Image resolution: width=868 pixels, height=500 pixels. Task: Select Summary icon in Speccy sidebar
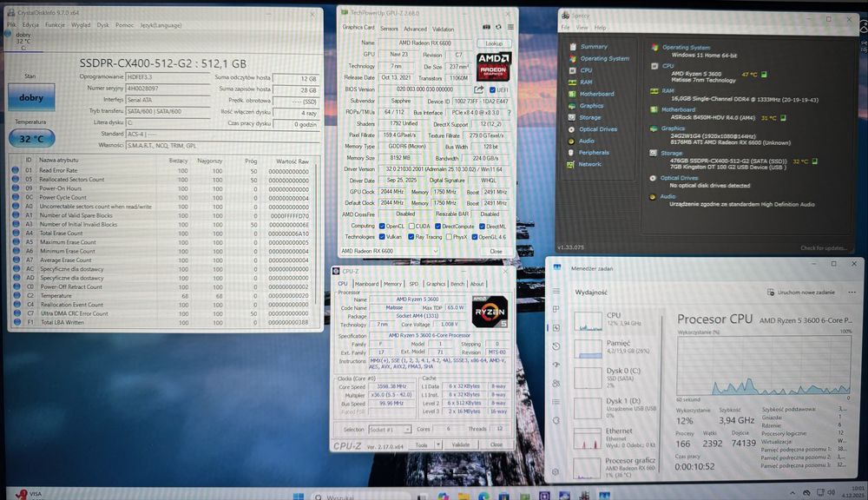(572, 47)
